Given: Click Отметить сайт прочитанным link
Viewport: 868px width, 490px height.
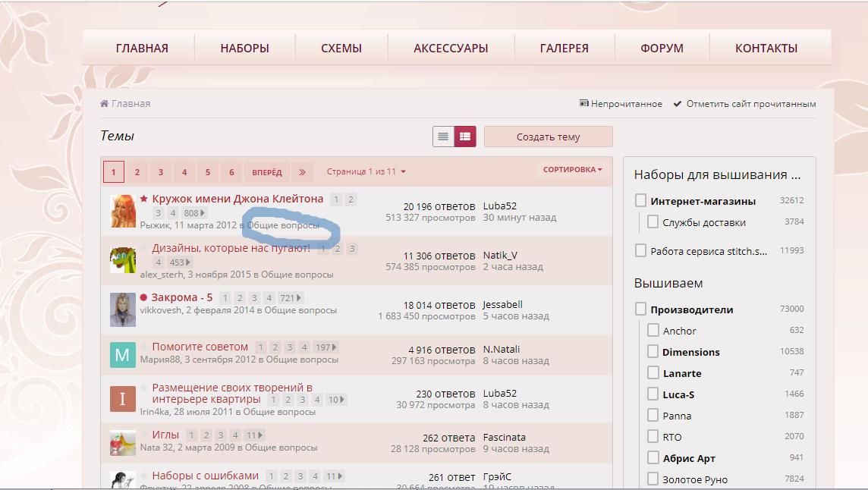Looking at the screenshot, I should pos(750,104).
